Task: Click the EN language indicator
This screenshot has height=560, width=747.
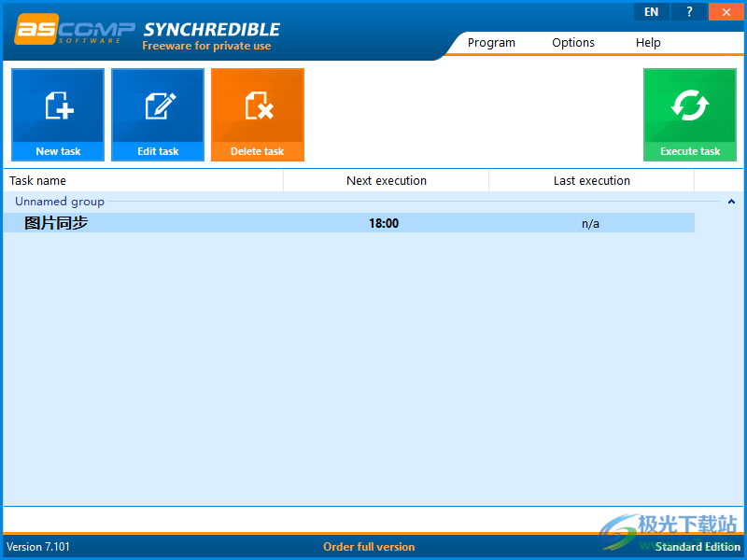Action: 651,11
